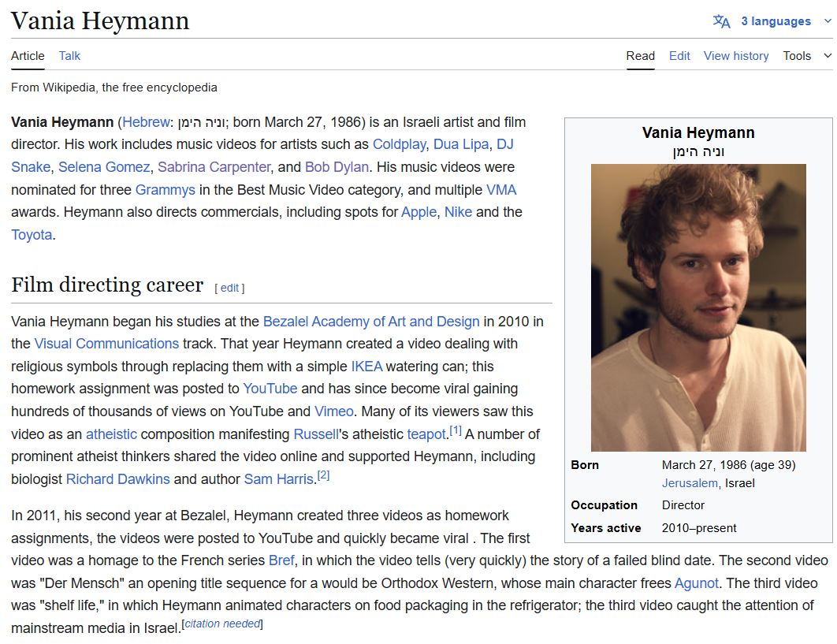Visit the Sam Harris link
Viewport: 837px width, 644px height.
pyautogui.click(x=279, y=479)
